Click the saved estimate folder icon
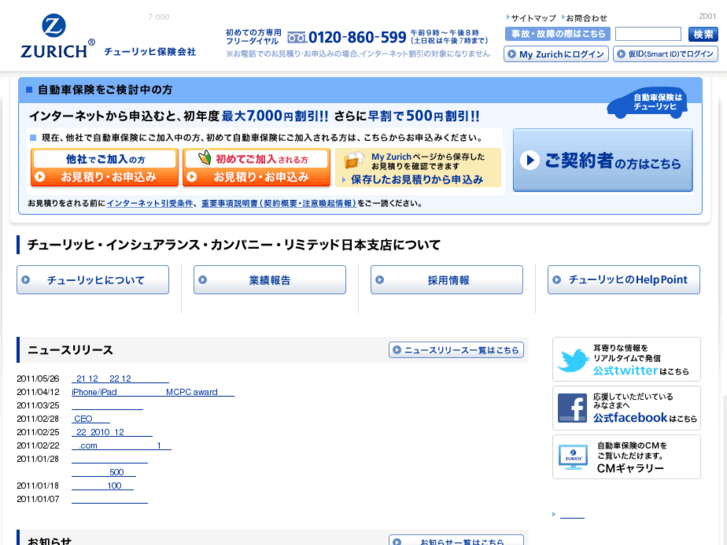Screen dimensions: 727x545 (354, 160)
